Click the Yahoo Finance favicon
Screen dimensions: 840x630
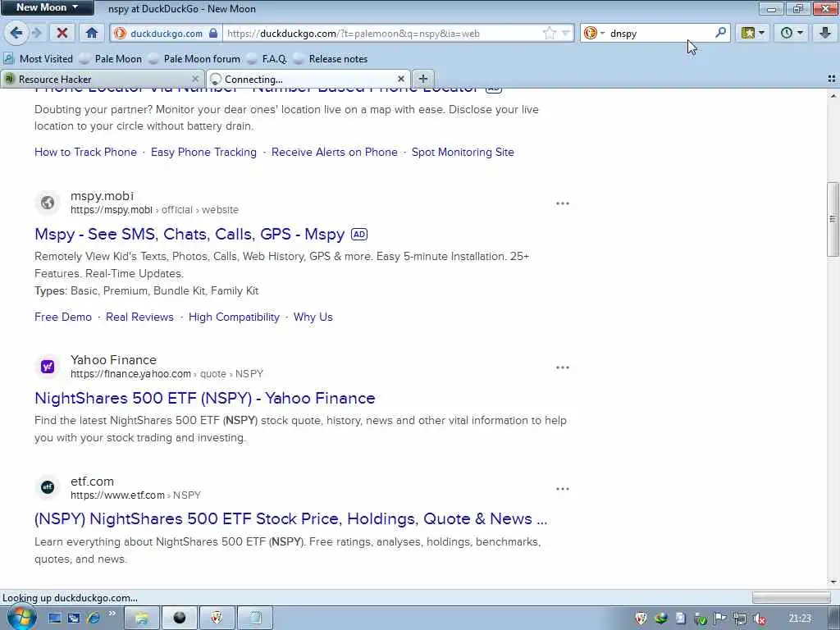tap(48, 367)
